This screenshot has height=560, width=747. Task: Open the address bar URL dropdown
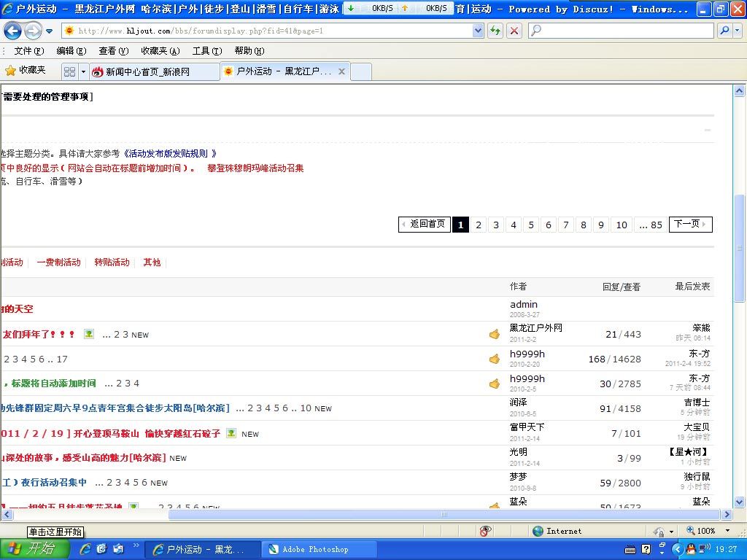478,31
